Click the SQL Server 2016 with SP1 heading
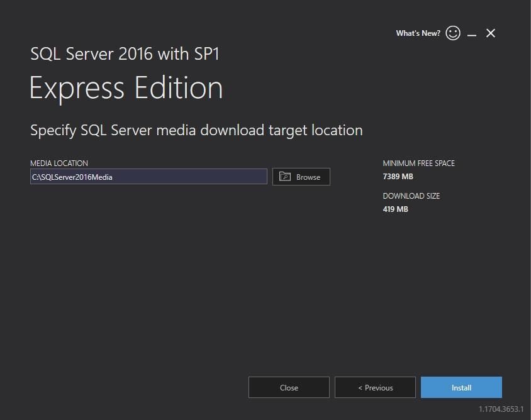Image resolution: width=531 pixels, height=420 pixels. coord(125,53)
